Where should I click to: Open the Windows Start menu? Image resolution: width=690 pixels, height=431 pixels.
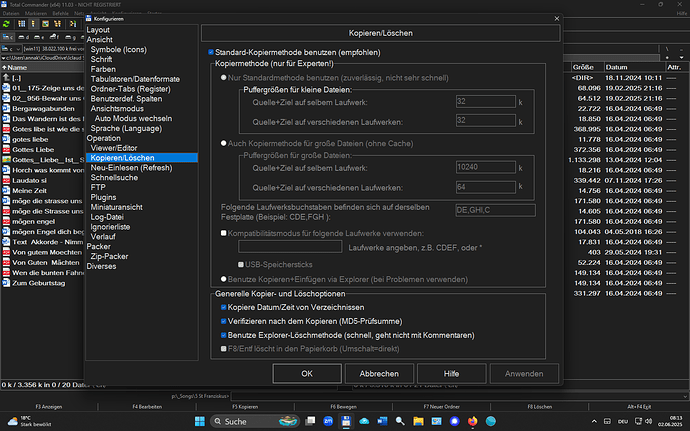pos(200,421)
